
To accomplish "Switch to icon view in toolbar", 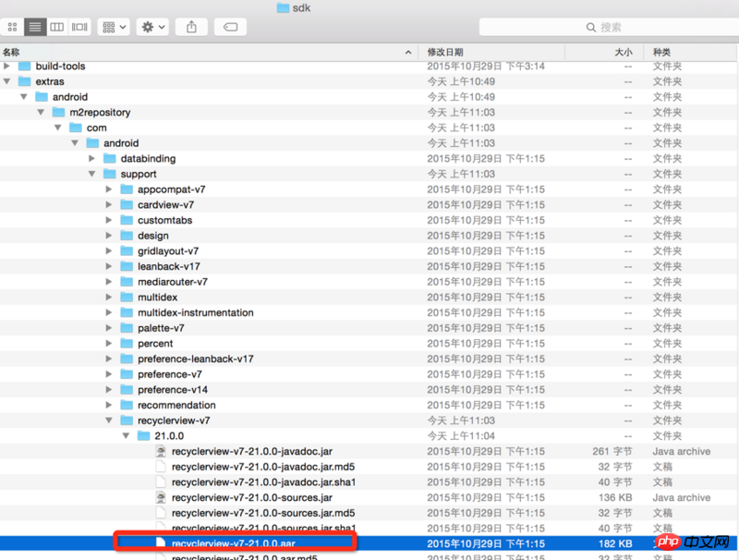I will click(x=12, y=27).
